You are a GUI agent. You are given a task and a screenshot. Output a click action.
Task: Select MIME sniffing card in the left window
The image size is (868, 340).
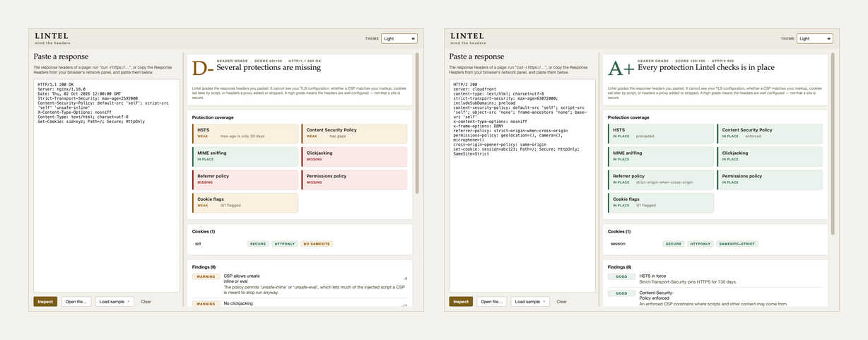click(x=245, y=156)
